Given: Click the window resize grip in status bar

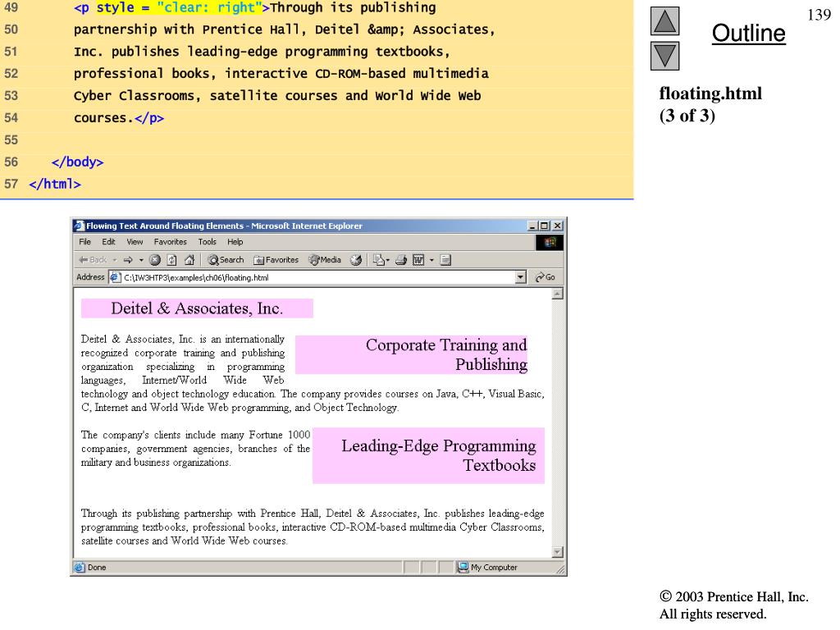Looking at the screenshot, I should coord(560,569).
